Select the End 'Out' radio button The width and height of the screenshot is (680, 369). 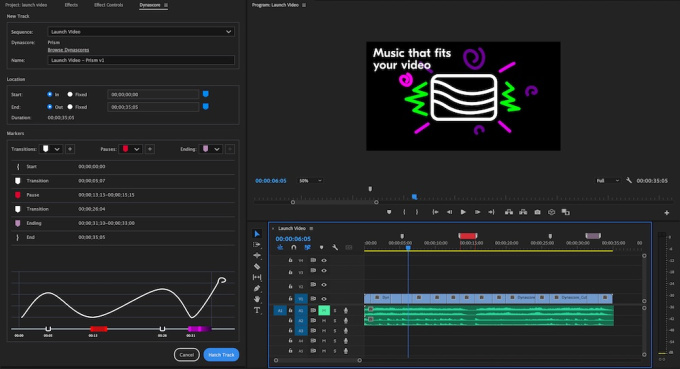[49, 107]
